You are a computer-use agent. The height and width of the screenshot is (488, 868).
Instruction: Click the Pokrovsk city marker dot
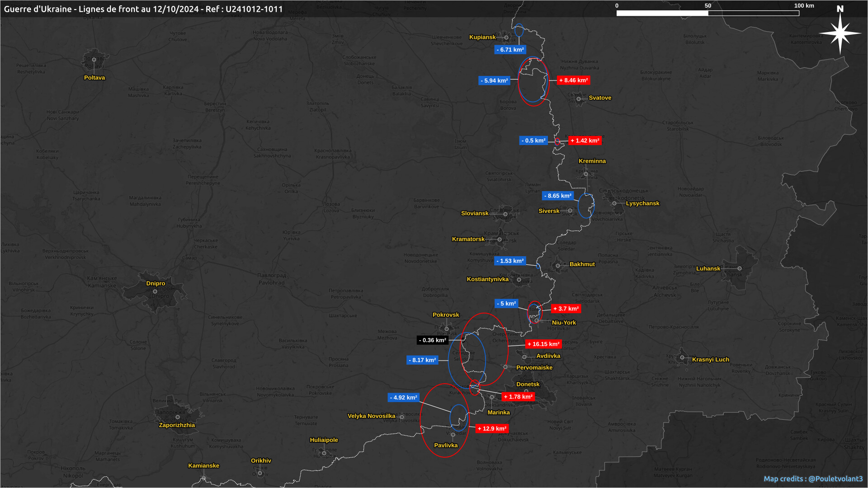(446, 329)
